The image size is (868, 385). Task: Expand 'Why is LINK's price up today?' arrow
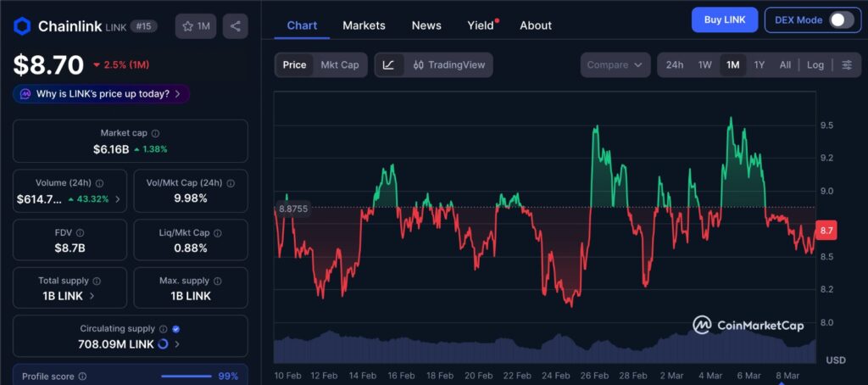click(177, 94)
